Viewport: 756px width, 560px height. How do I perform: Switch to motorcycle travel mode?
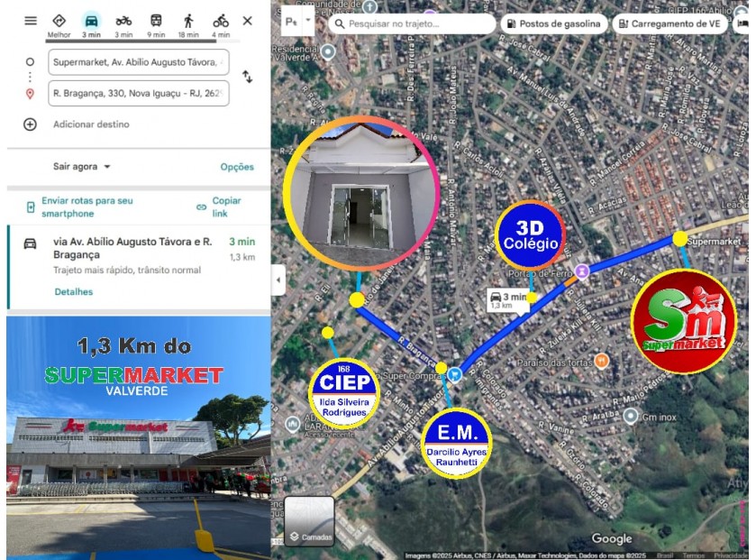pyautogui.click(x=123, y=25)
